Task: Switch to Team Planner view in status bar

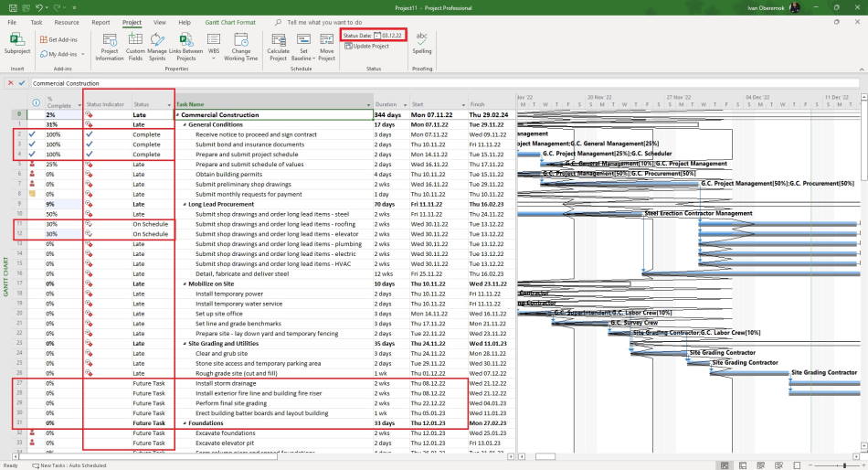Action: (x=760, y=465)
